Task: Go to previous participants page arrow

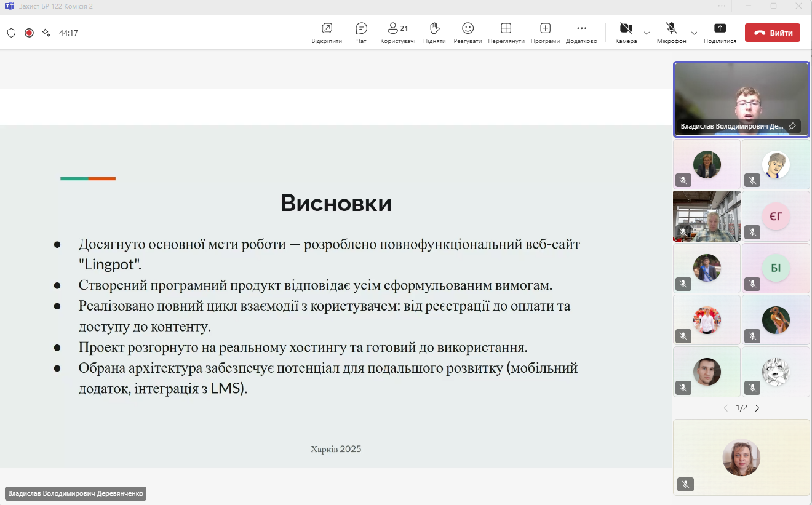Action: 725,408
